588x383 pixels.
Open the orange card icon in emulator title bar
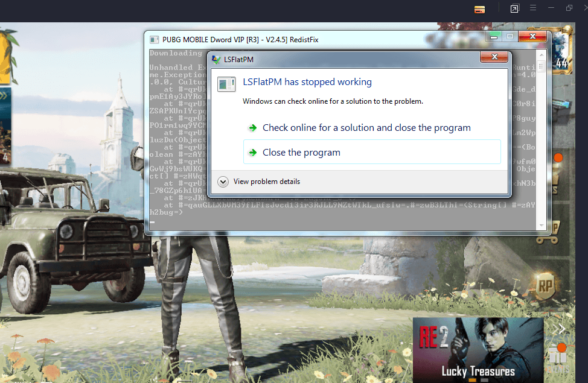coord(479,10)
